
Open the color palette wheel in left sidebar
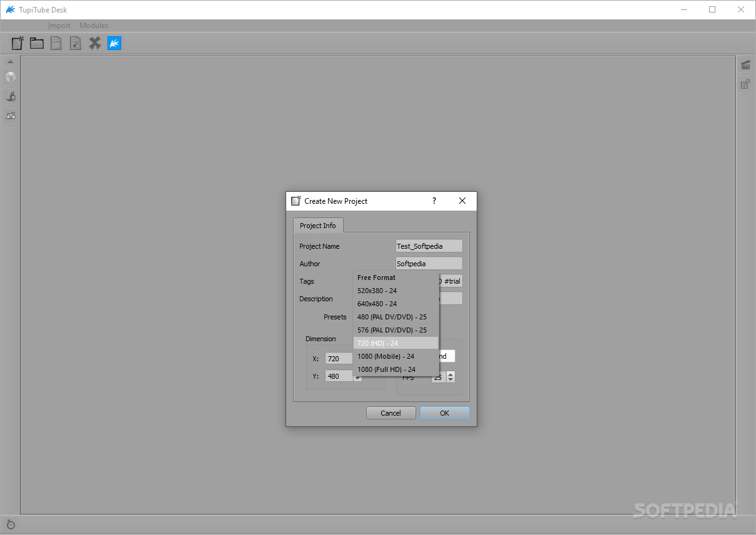point(10,77)
